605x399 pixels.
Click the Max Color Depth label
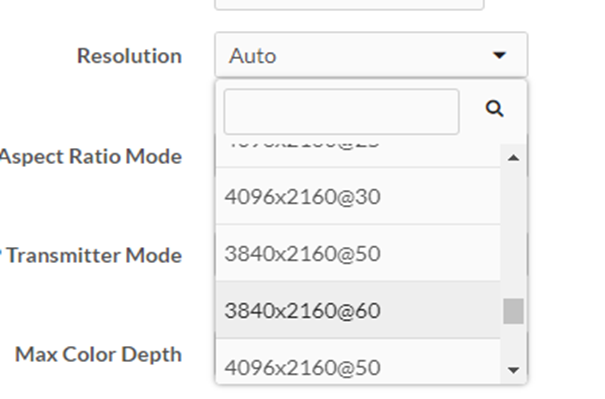(x=98, y=354)
